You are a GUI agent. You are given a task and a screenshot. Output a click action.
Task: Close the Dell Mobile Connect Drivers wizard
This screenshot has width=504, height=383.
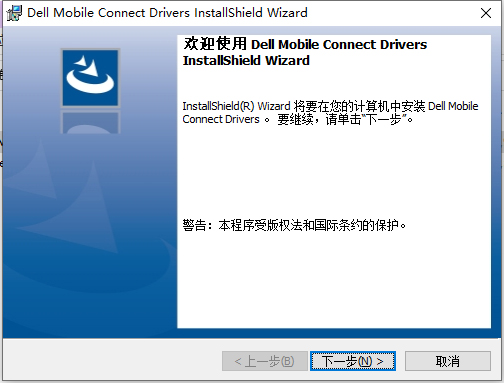tap(486, 13)
